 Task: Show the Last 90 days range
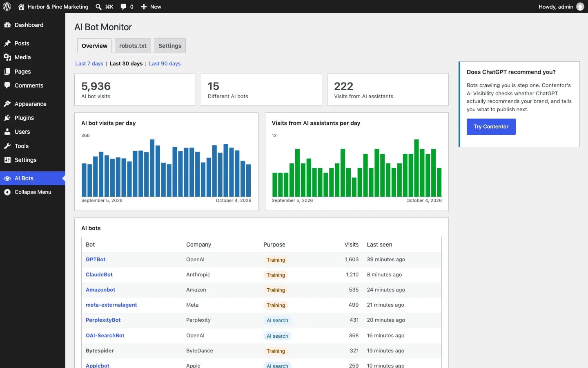(165, 64)
